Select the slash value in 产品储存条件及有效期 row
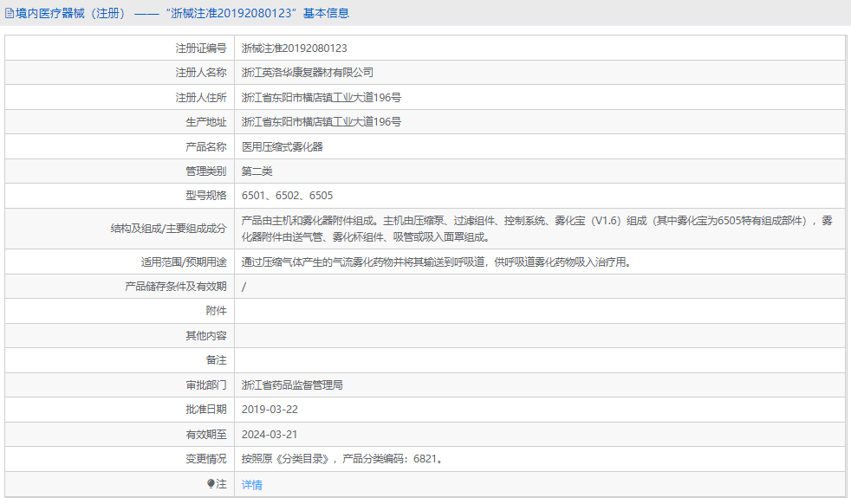Image resolution: width=851 pixels, height=504 pixels. [244, 287]
